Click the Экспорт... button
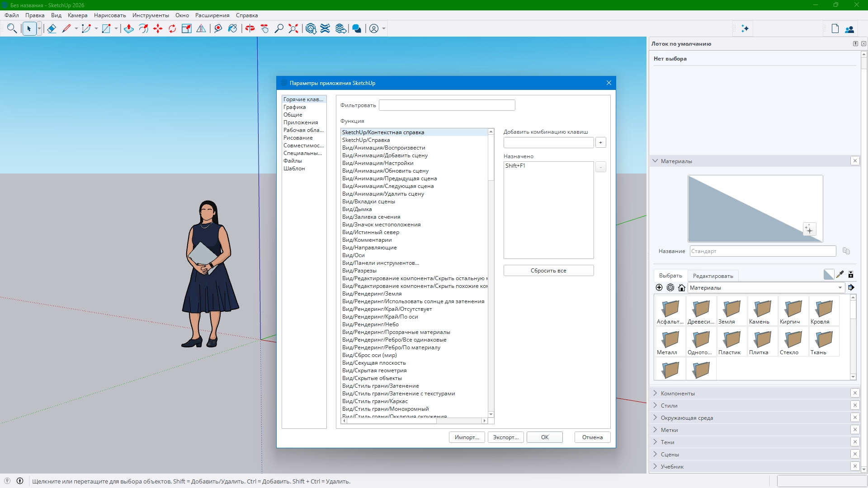Image resolution: width=868 pixels, height=488 pixels. click(x=505, y=437)
